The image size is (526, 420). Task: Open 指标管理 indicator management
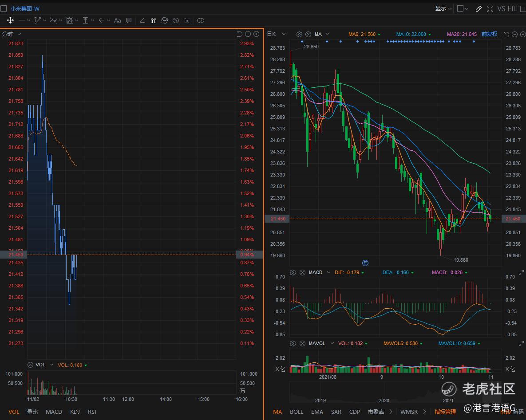445,412
